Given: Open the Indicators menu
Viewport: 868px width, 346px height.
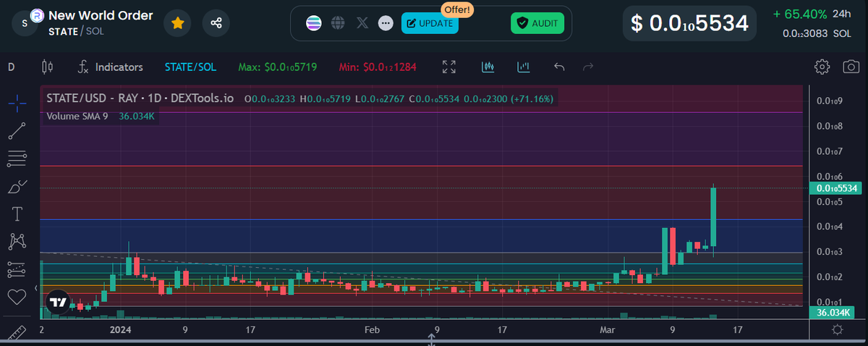Looking at the screenshot, I should click(111, 67).
